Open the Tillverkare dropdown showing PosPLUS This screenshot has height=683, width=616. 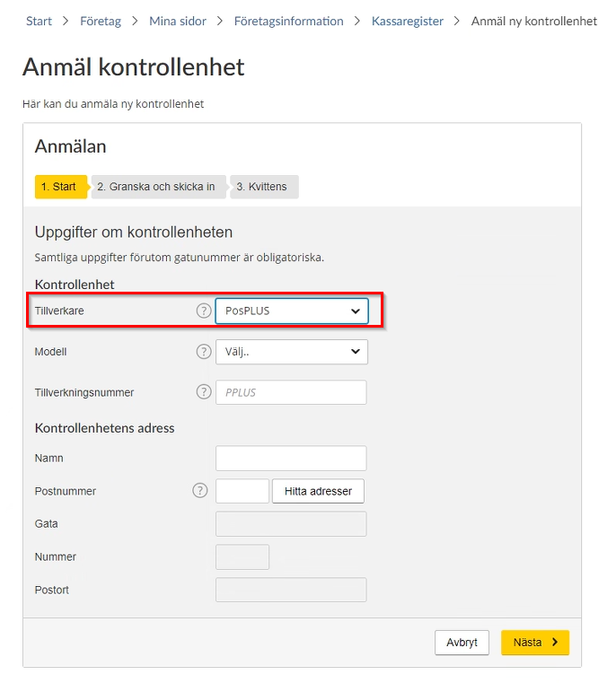292,311
